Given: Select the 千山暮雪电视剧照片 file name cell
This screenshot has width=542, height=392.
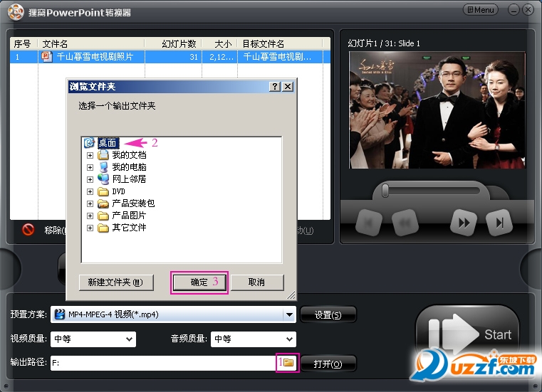Looking at the screenshot, I should (95, 57).
